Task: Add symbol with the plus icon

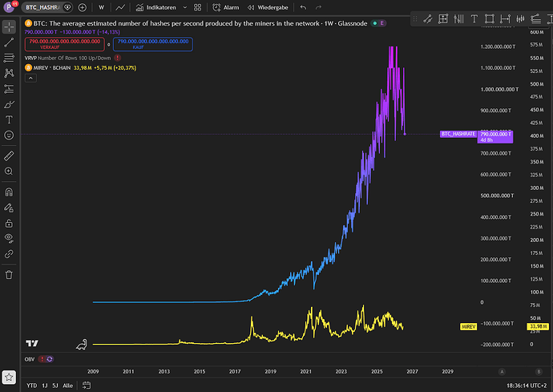Action: (x=83, y=7)
